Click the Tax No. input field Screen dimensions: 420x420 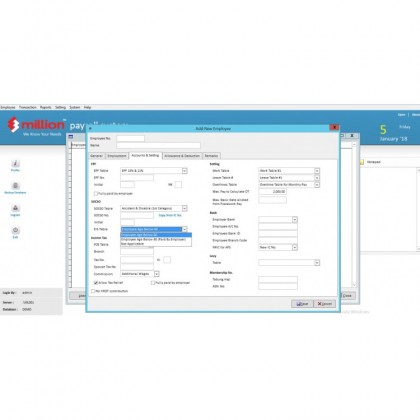(x=137, y=260)
